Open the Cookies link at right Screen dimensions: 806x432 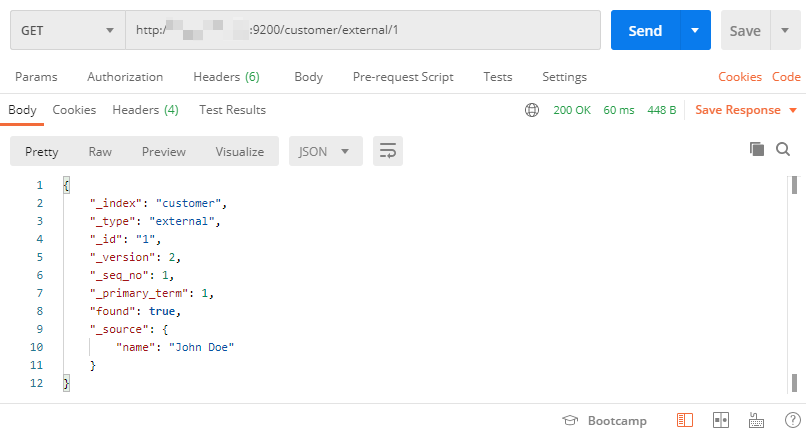(x=740, y=77)
